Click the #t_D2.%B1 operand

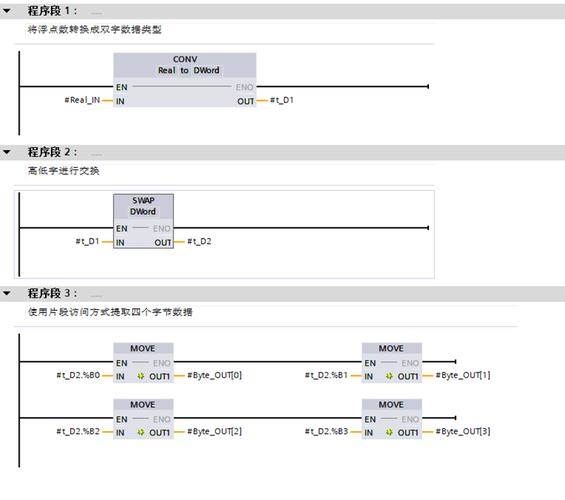tap(326, 375)
